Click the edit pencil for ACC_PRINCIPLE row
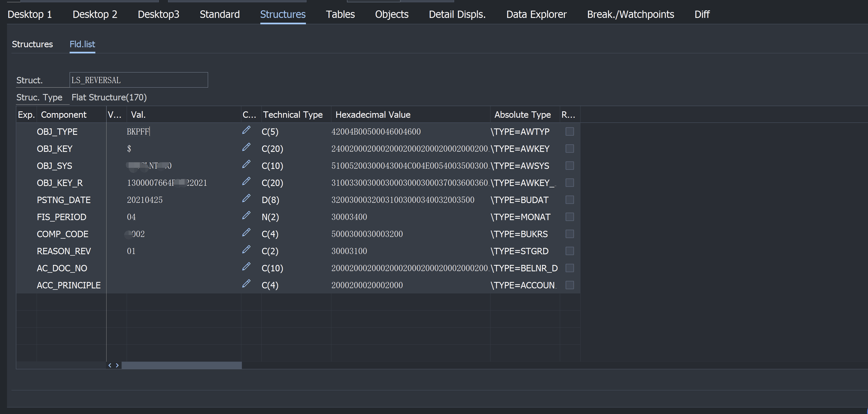868x414 pixels. [246, 284]
